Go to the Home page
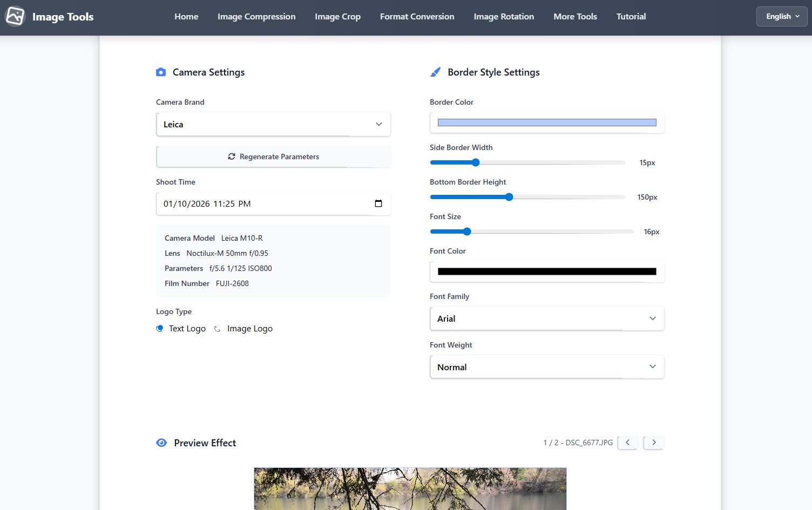This screenshot has height=510, width=812. 186,17
